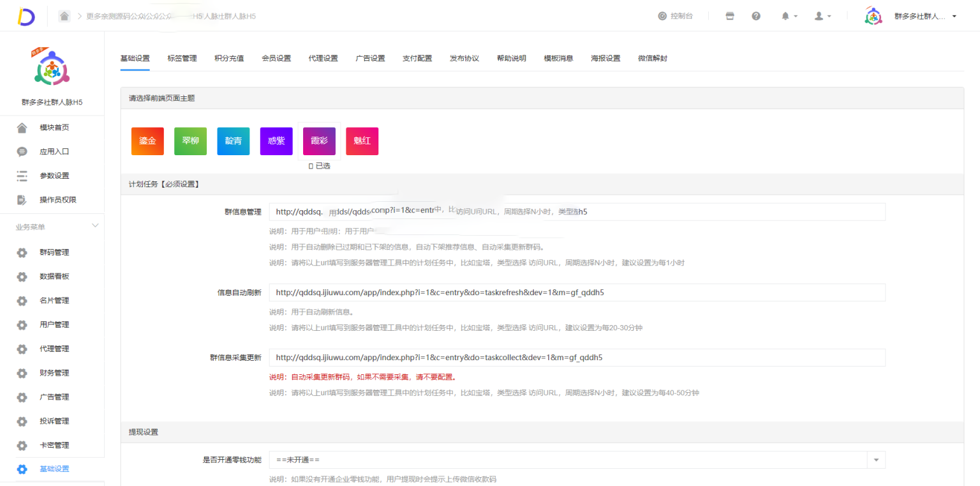The height and width of the screenshot is (486, 980).
Task: Expand the 是否开通零钱功能 dropdown
Action: (875, 460)
